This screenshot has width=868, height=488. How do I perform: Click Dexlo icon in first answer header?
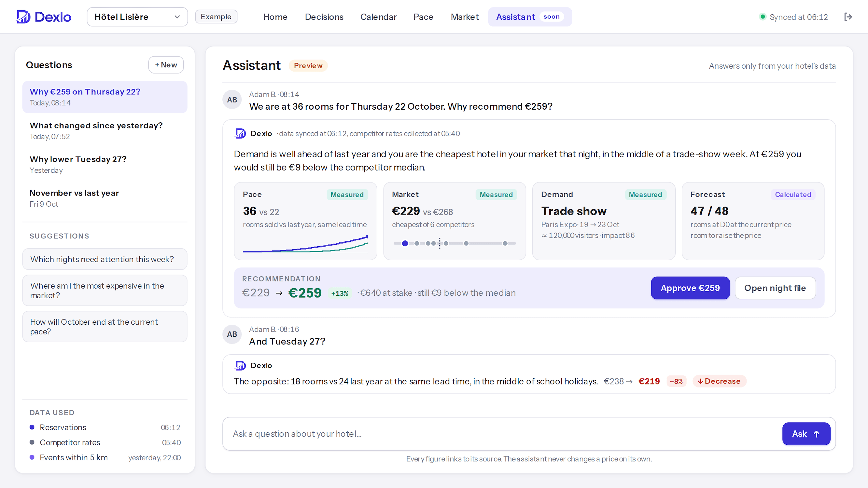click(240, 133)
